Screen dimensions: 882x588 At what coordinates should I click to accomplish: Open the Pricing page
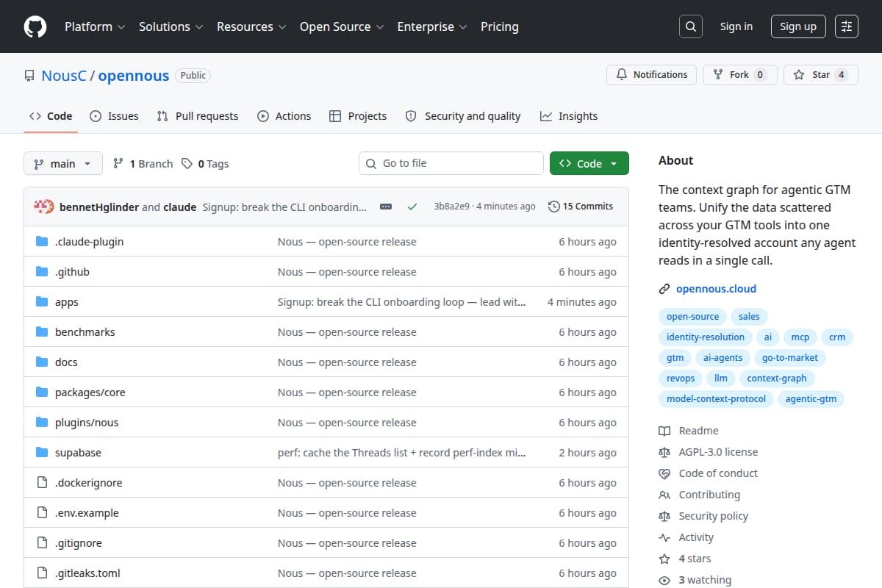coord(500,26)
